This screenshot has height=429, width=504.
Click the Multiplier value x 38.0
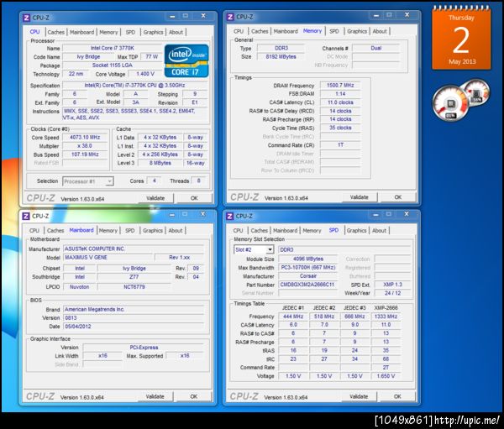coord(85,146)
